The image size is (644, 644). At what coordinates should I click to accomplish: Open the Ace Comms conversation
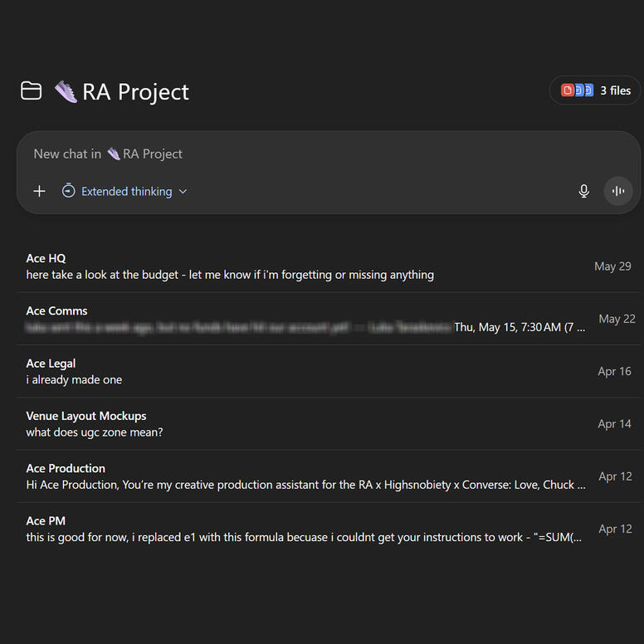coord(56,310)
